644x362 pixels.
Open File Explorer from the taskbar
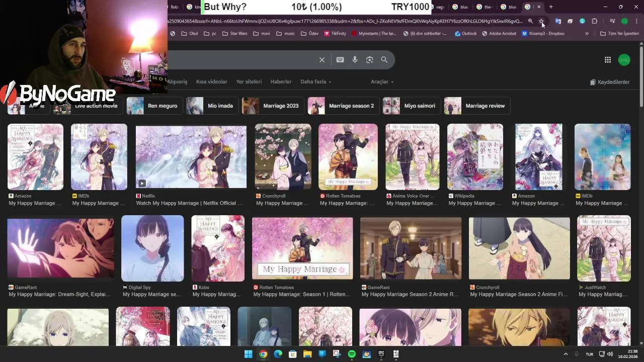[307, 354]
